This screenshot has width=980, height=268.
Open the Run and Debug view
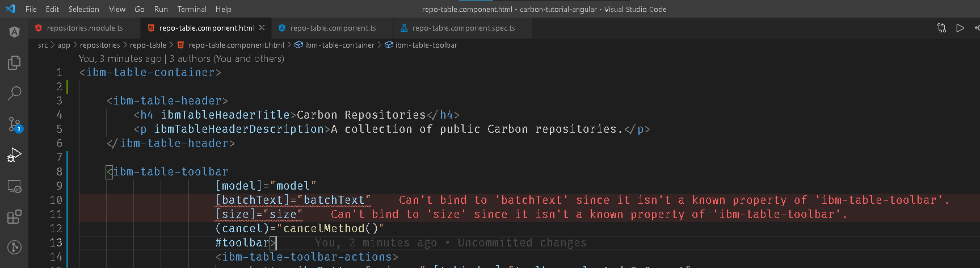14,154
